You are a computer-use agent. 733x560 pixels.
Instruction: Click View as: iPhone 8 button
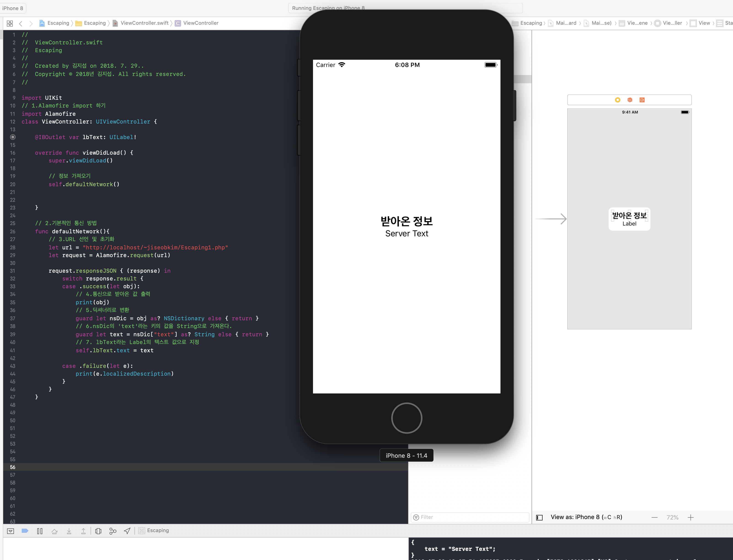[586, 517]
